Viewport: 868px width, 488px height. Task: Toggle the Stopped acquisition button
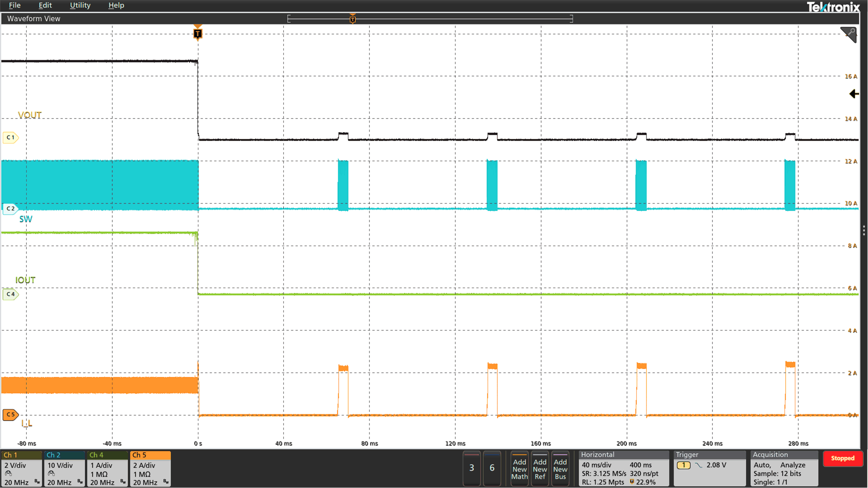point(843,459)
